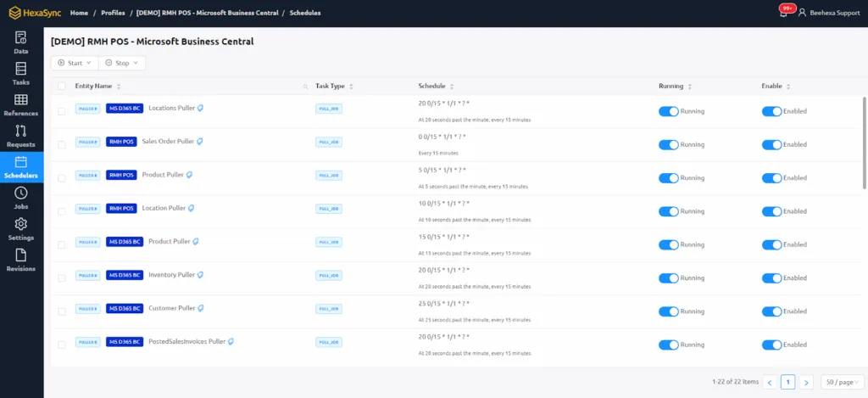Select the Schedulers calendar icon
The image size is (868, 398).
pos(21,162)
